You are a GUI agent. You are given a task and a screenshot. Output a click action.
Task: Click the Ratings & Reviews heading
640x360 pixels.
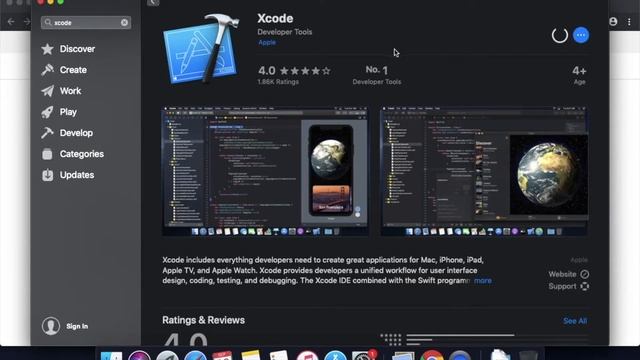tap(203, 320)
